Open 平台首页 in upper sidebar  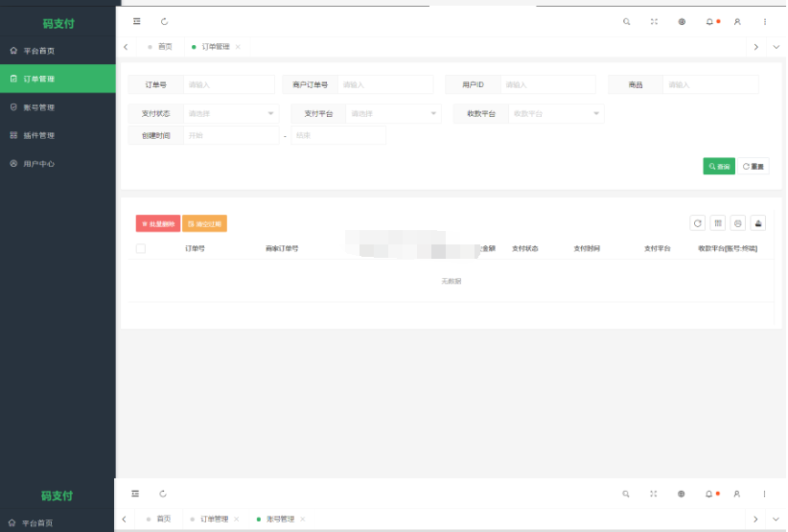click(58, 51)
